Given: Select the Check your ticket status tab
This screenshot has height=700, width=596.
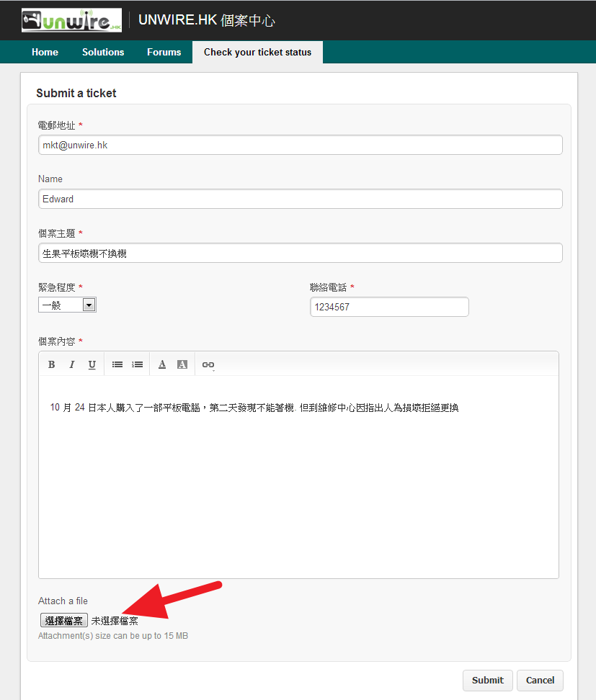Looking at the screenshot, I should tap(257, 52).
